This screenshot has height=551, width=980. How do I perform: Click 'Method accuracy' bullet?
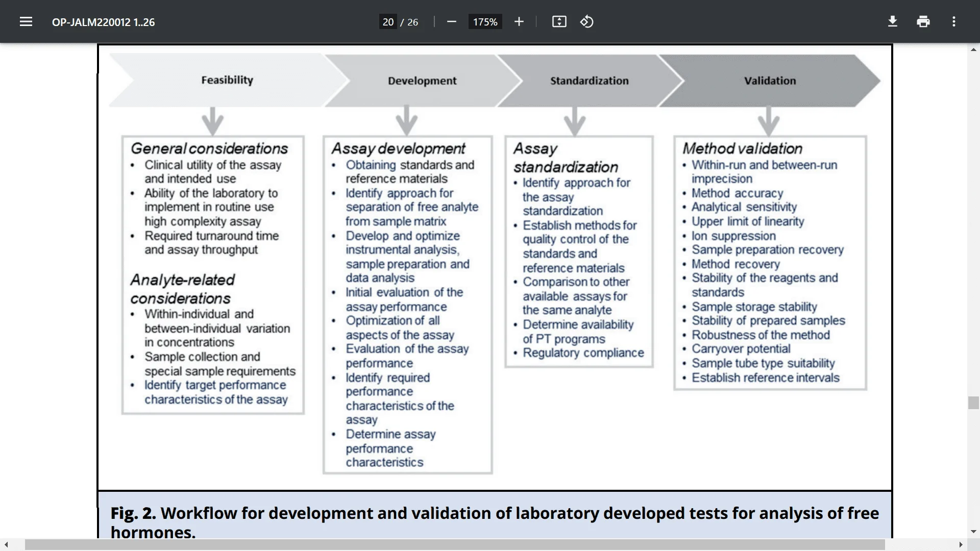[737, 193]
